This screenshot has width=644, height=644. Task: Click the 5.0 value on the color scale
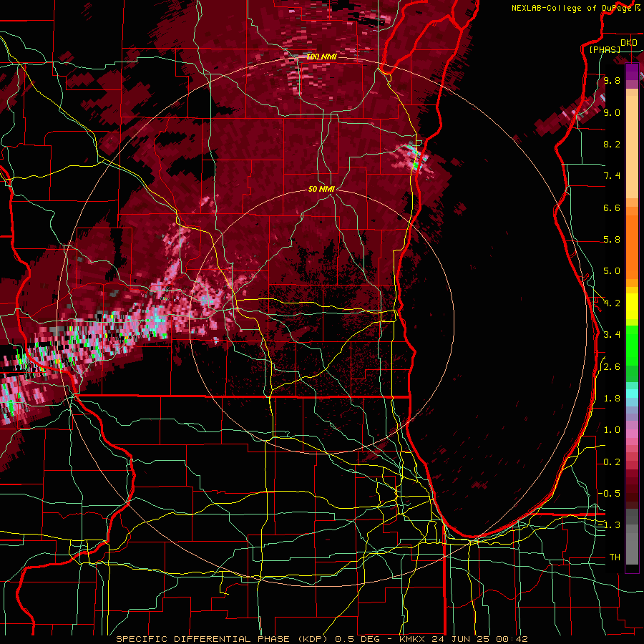[612, 271]
